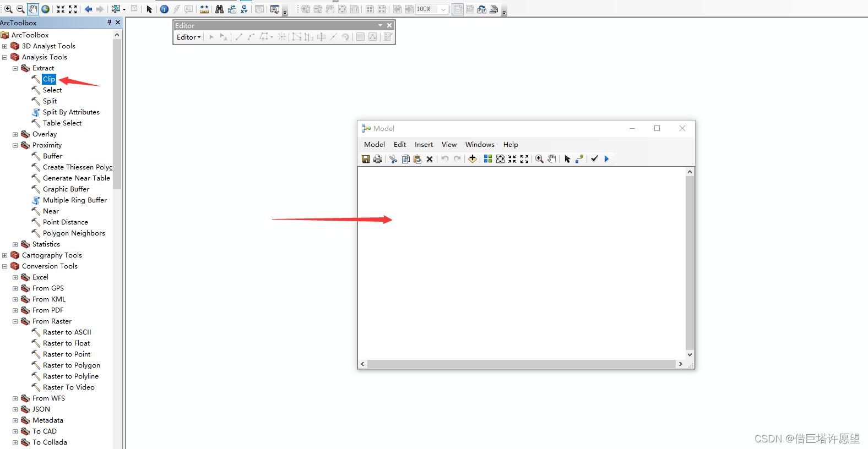
Task: Print the model using the printer icon
Action: [378, 159]
